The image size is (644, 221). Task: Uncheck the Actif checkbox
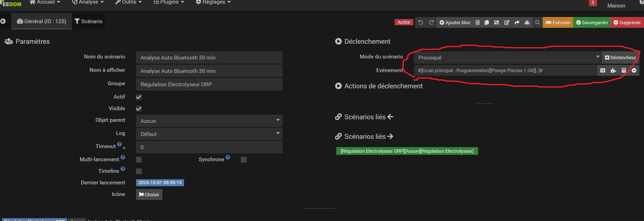coord(139,97)
